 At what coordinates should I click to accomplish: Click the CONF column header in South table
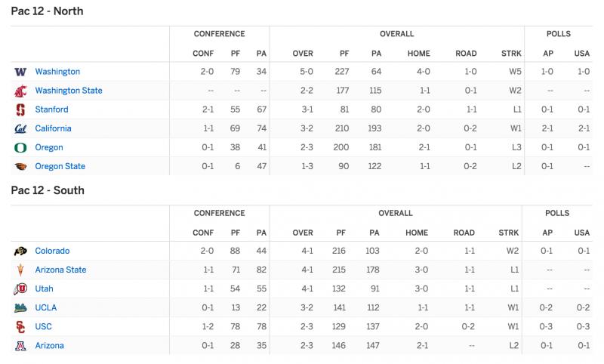203,233
